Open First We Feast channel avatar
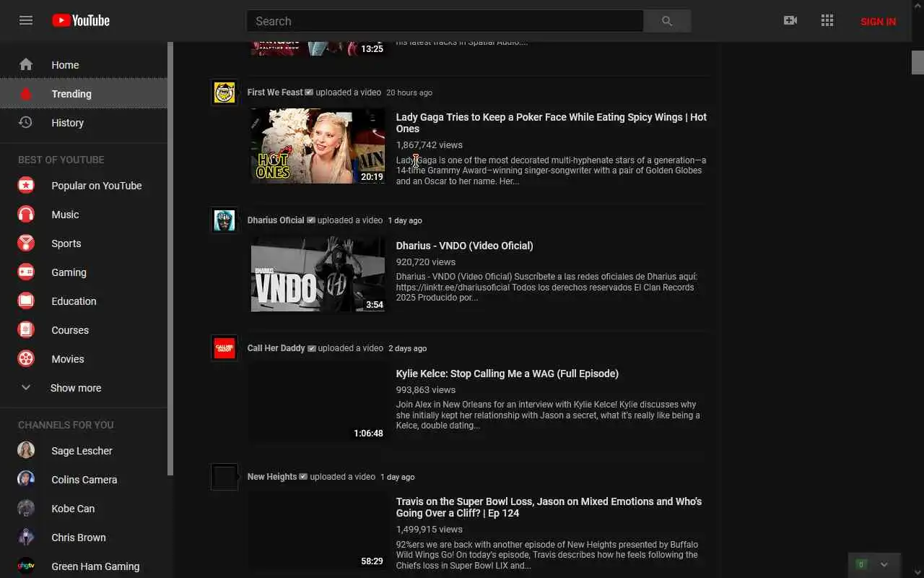The width and height of the screenshot is (924, 578). pos(225,92)
